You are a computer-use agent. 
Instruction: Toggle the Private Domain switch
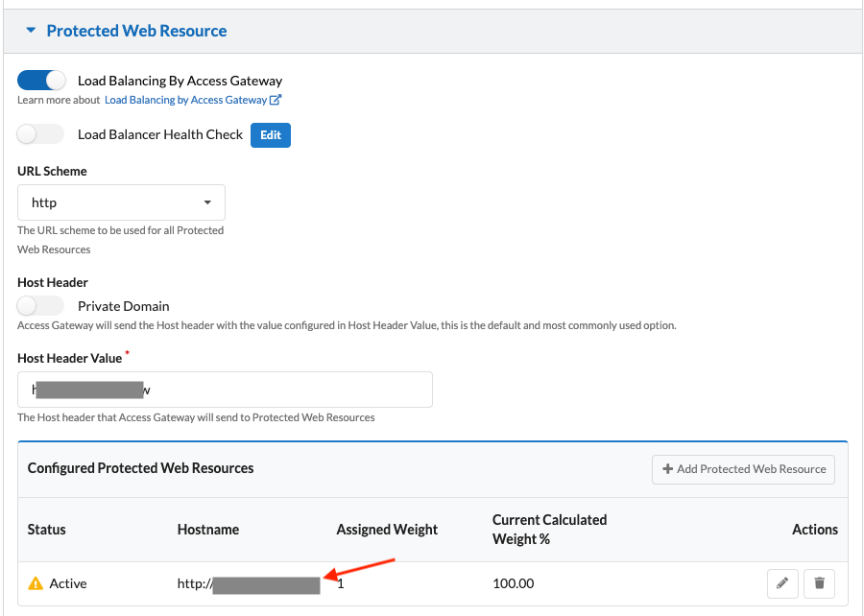[x=40, y=305]
